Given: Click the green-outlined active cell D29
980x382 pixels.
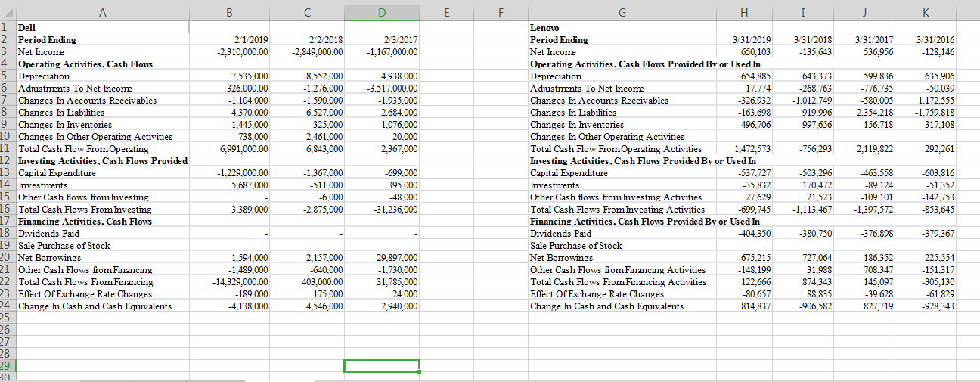Looking at the screenshot, I should (x=382, y=366).
